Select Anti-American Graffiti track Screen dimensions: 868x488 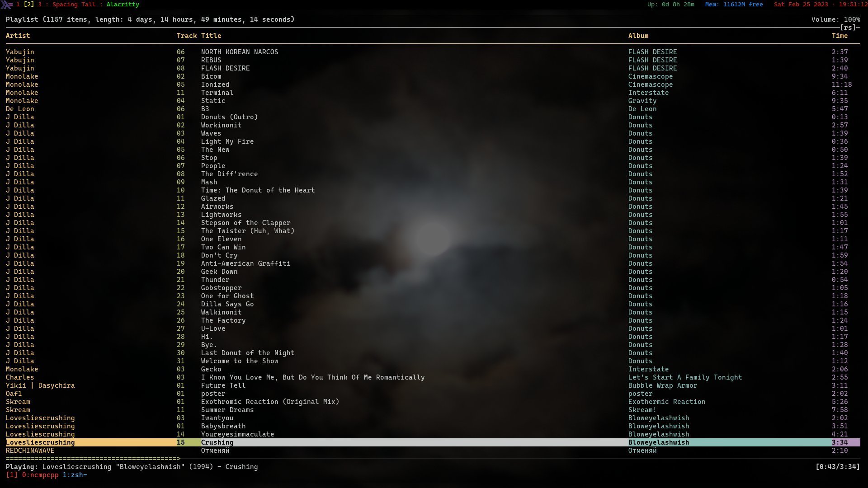[433, 263]
